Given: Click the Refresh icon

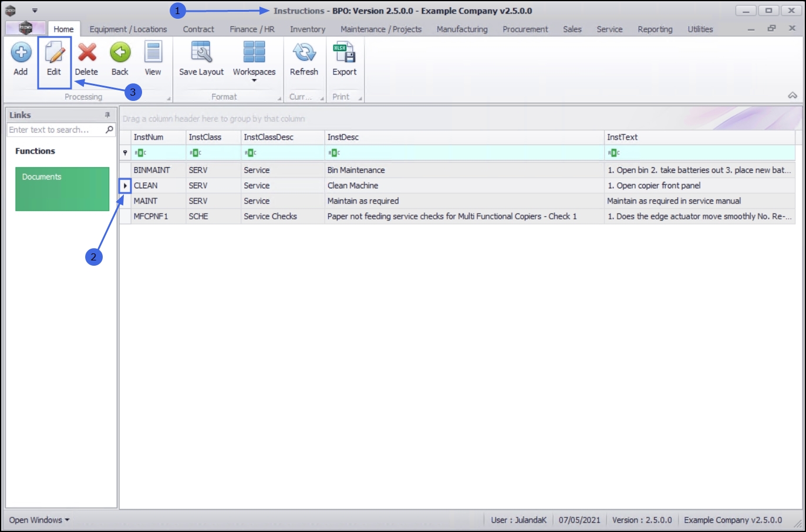Looking at the screenshot, I should point(304,52).
